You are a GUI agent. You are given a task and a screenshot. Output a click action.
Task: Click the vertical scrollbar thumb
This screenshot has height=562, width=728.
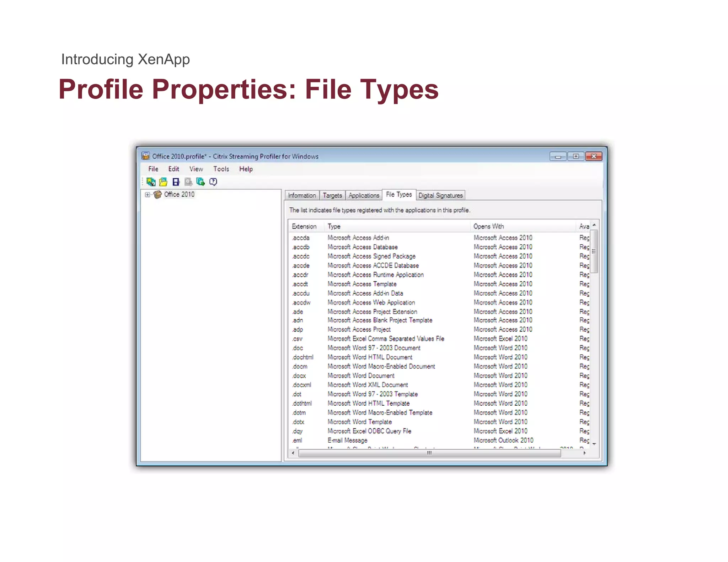coord(594,251)
